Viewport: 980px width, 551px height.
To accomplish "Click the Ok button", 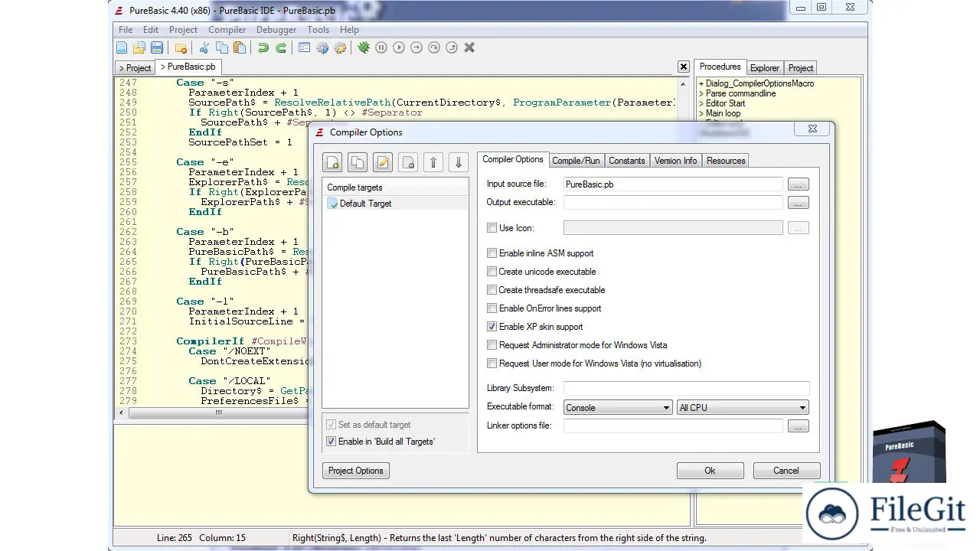I will (710, 471).
